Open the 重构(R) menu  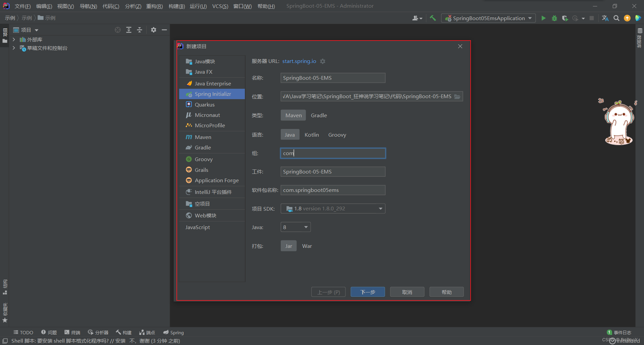154,6
